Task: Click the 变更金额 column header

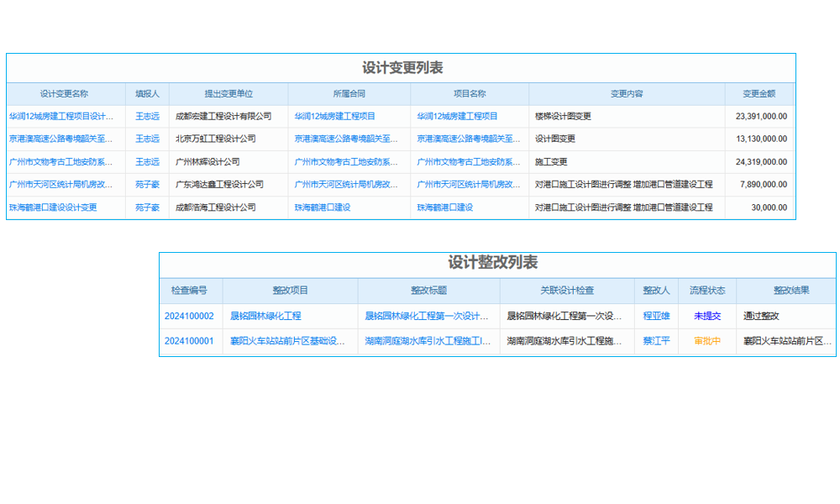Action: point(759,94)
